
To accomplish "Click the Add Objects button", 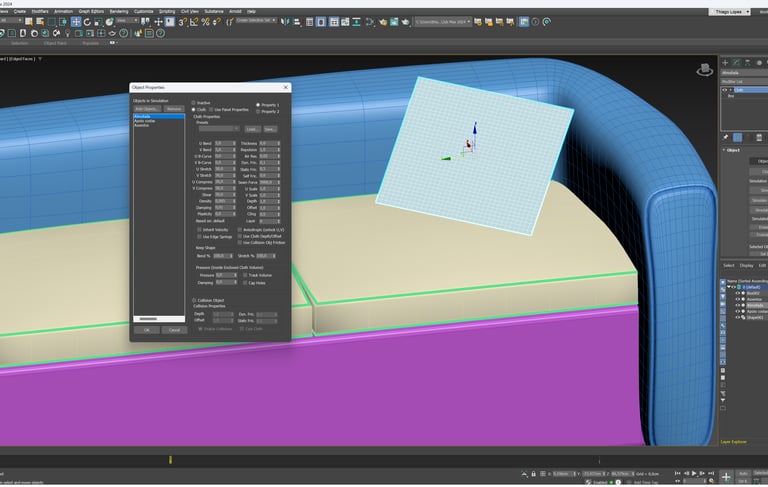I will (x=146, y=108).
